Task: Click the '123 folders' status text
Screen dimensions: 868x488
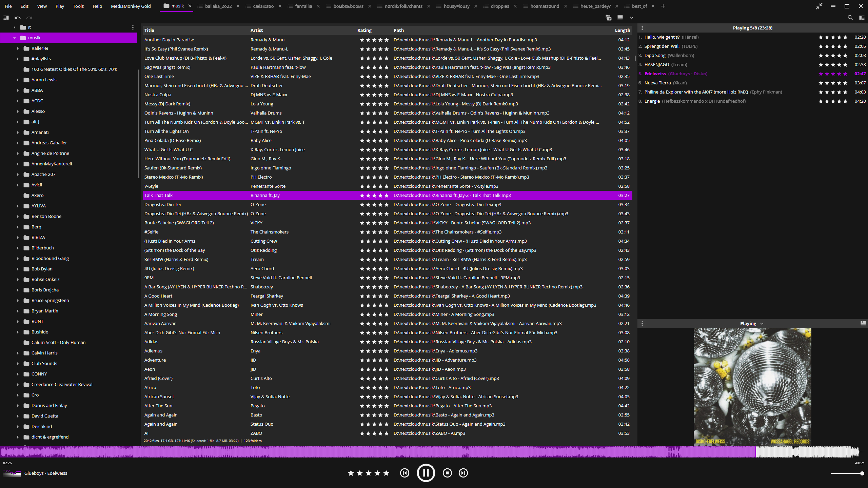Action: pos(253,441)
